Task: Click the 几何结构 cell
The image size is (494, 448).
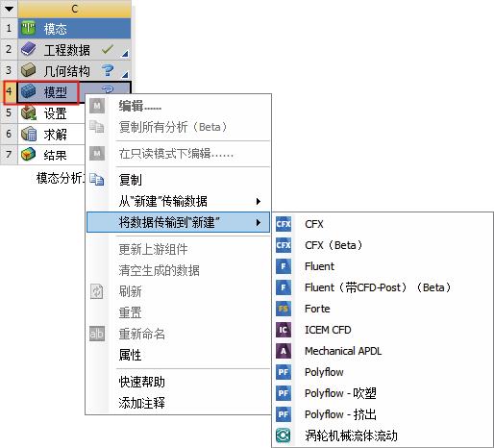Action: (x=74, y=70)
